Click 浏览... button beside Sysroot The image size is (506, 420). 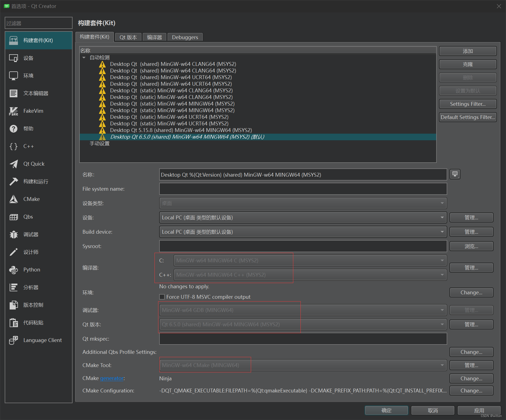click(x=472, y=246)
